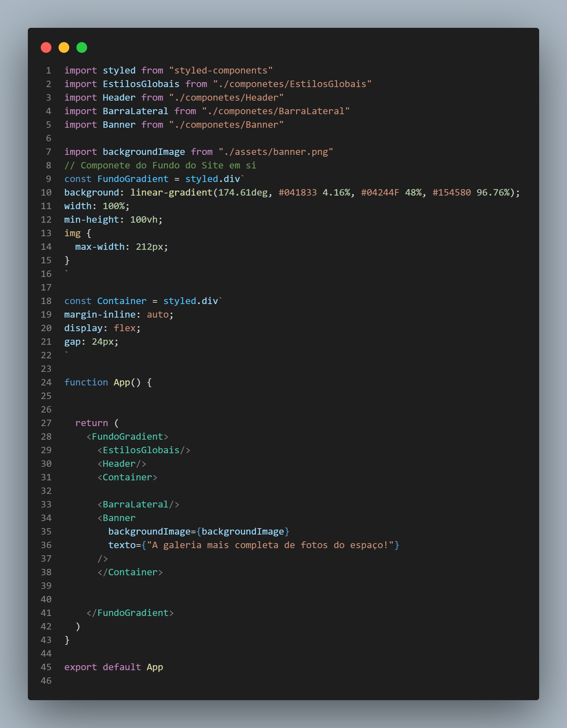Image resolution: width=567 pixels, height=728 pixels.
Task: Click the <Header/> tag
Action: pyautogui.click(x=122, y=464)
